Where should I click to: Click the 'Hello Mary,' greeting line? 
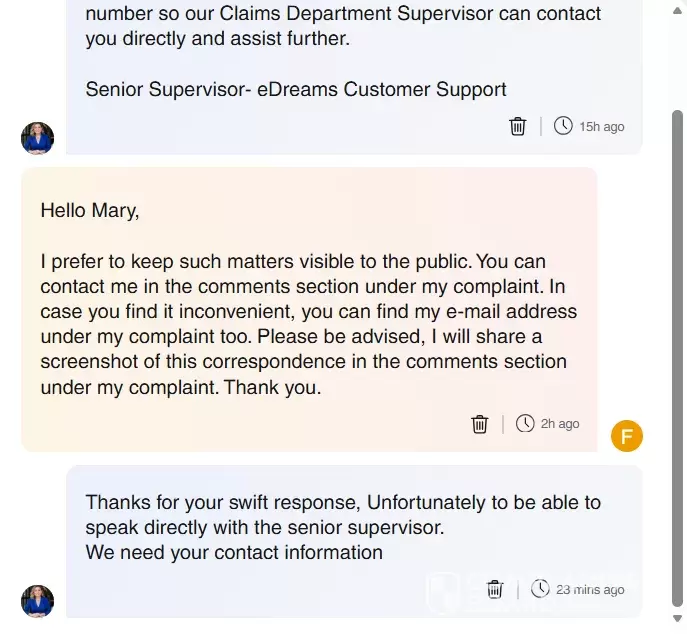click(x=90, y=211)
